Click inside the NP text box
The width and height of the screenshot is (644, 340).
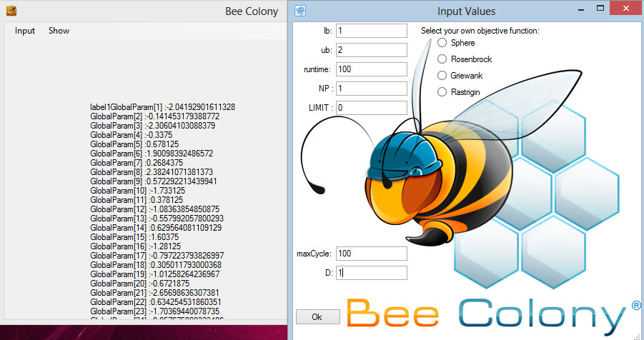[x=372, y=89]
